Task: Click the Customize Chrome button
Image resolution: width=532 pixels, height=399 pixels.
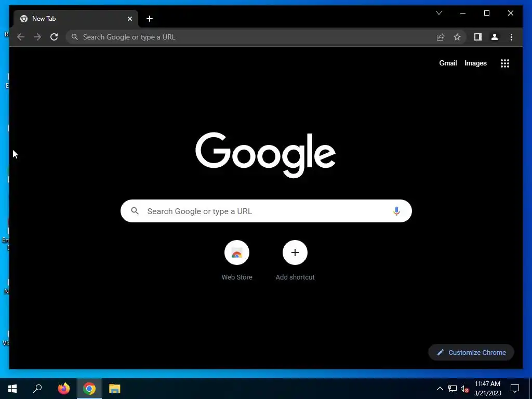Action: point(471,352)
